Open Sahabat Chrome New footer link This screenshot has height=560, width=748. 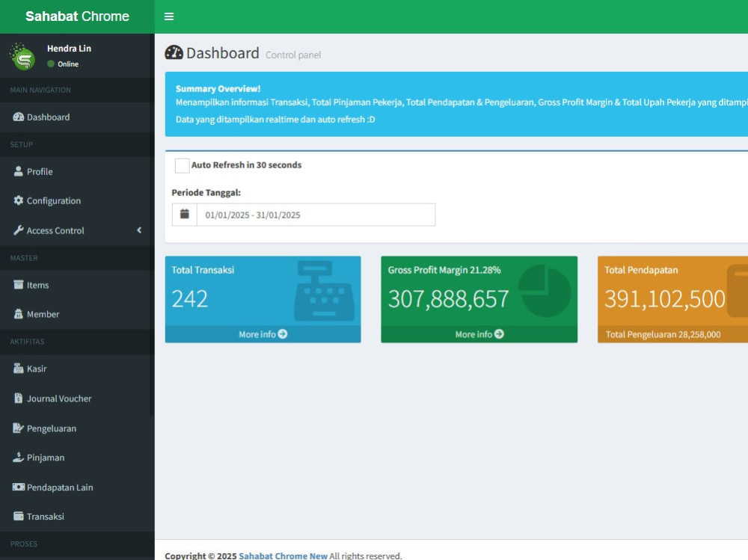tap(283, 556)
